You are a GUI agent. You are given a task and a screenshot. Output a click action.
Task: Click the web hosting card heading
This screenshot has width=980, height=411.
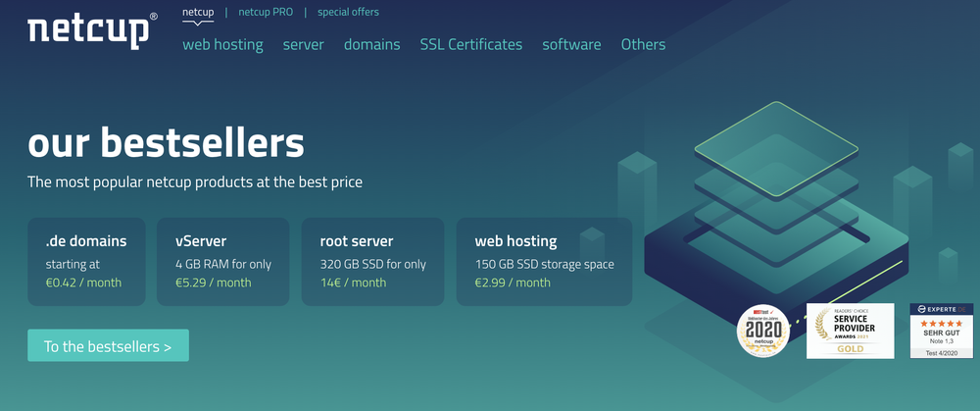pos(515,241)
